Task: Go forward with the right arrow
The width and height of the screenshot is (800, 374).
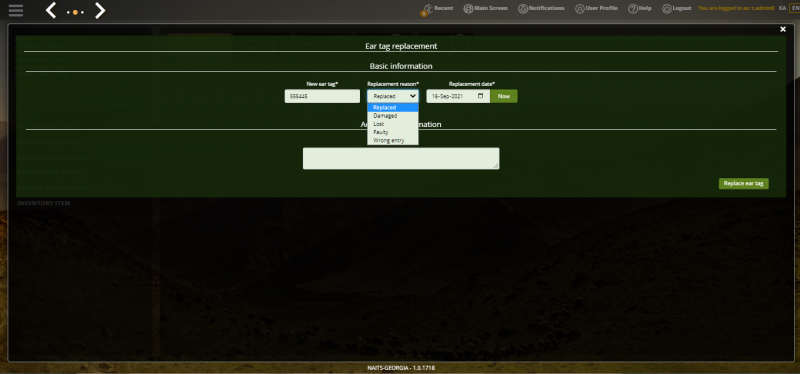Action: 100,10
